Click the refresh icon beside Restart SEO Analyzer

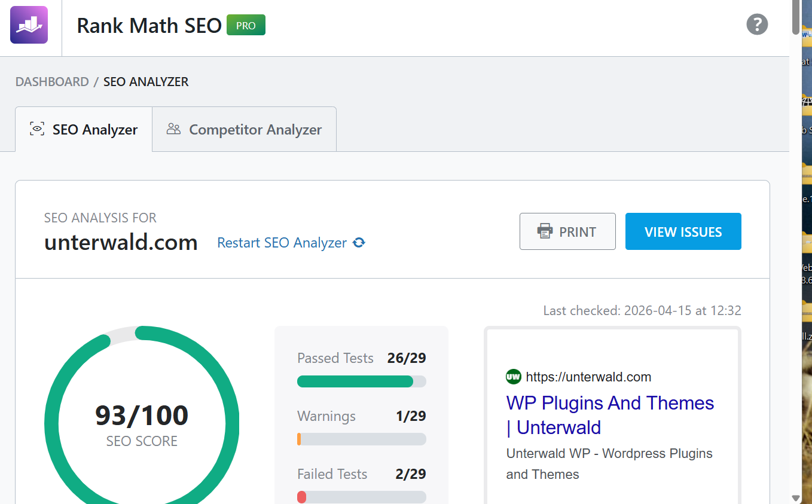coord(359,243)
